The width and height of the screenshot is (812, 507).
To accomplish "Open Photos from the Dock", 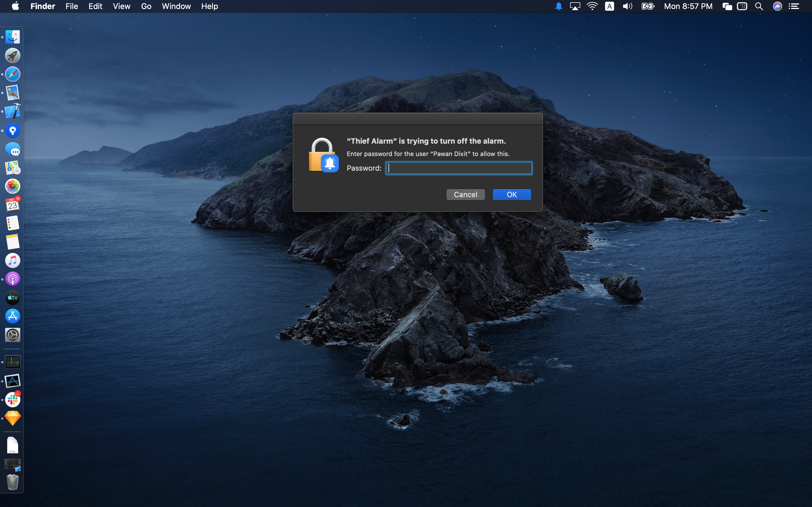I will point(12,186).
